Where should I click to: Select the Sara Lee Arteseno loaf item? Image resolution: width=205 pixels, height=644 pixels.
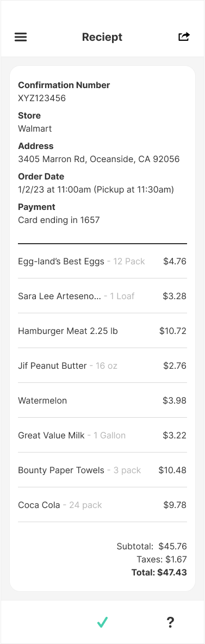tap(102, 296)
